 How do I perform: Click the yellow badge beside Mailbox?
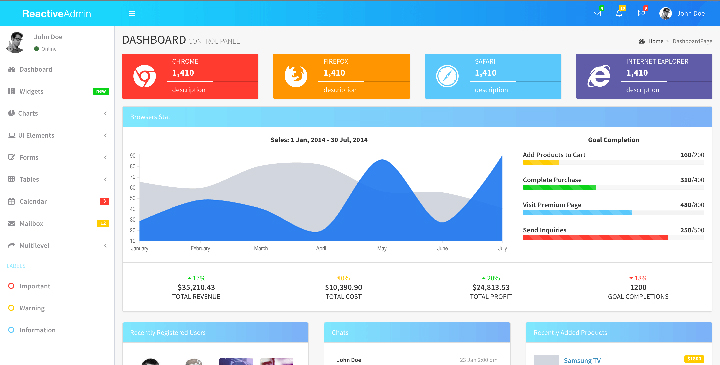coord(103,224)
